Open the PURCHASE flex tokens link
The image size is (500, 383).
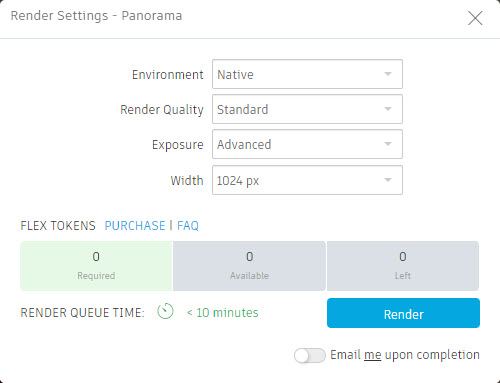135,226
